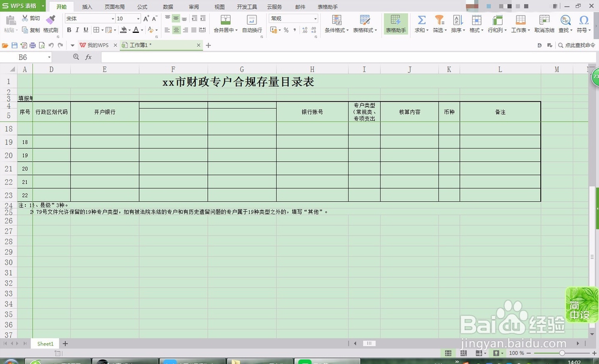The height and width of the screenshot is (364, 599).
Task: Increase font size with the larger A icon
Action: [146, 19]
